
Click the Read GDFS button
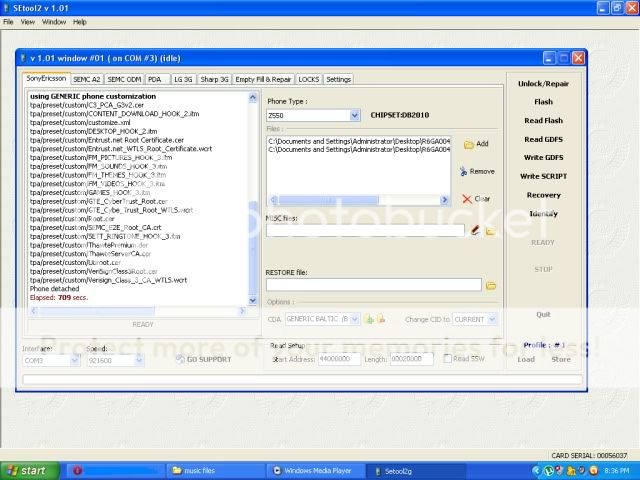point(543,139)
